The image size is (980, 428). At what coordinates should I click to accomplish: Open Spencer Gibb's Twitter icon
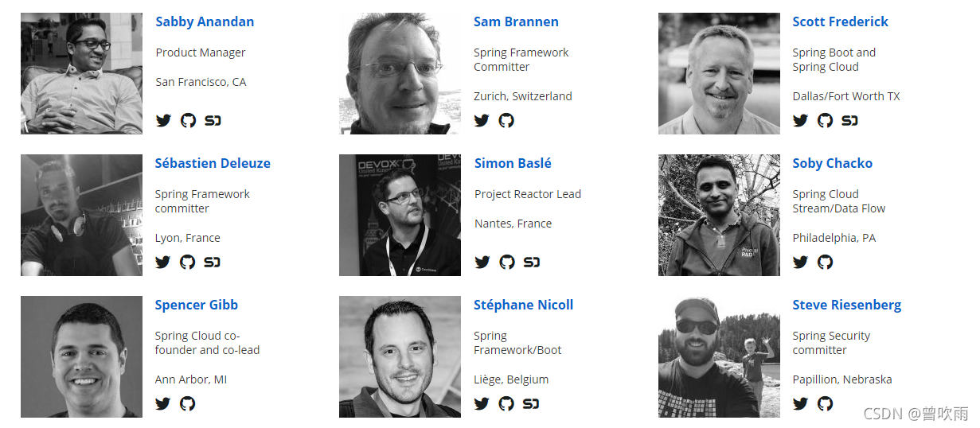[x=163, y=404]
